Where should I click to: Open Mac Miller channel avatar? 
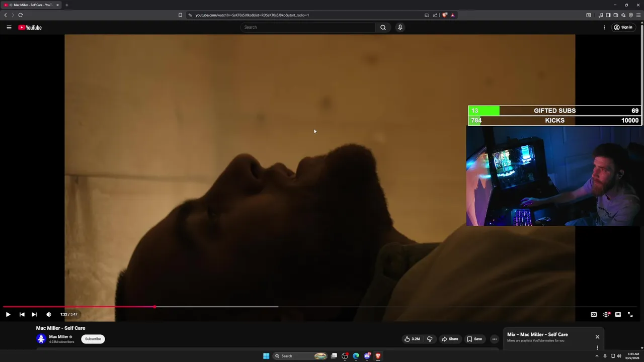click(x=41, y=339)
